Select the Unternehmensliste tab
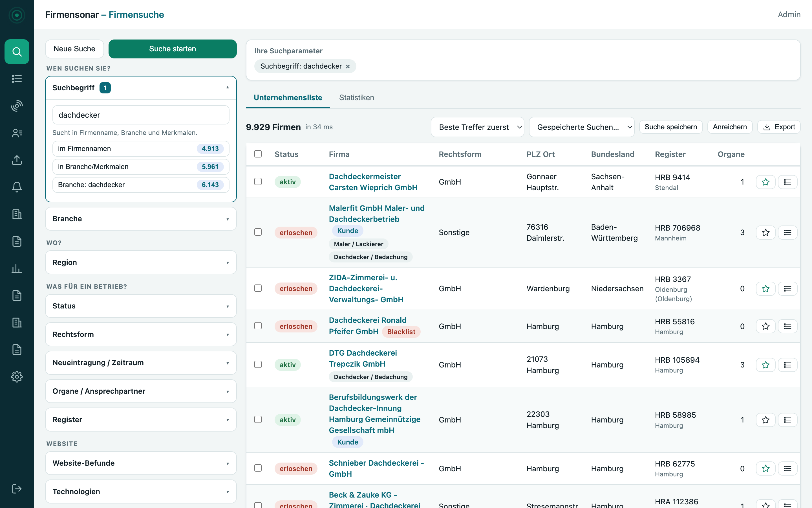The image size is (812, 508). click(x=288, y=97)
